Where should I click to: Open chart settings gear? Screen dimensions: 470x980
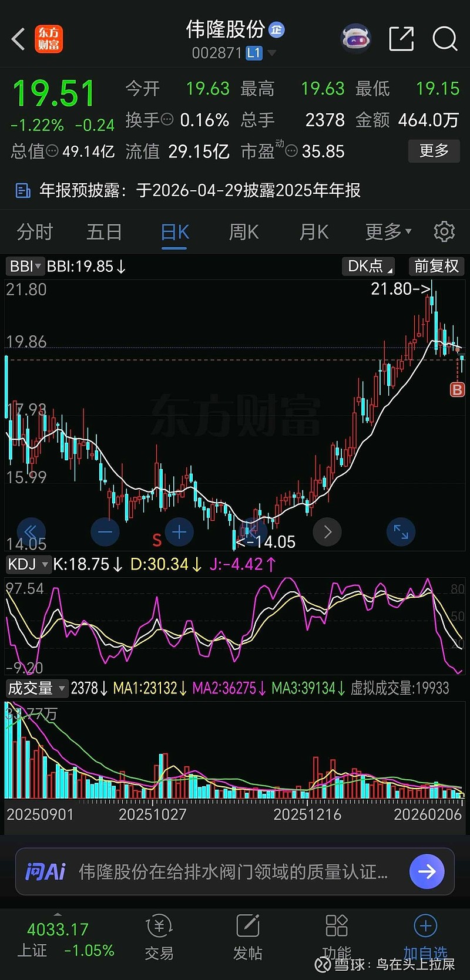pyautogui.click(x=444, y=232)
